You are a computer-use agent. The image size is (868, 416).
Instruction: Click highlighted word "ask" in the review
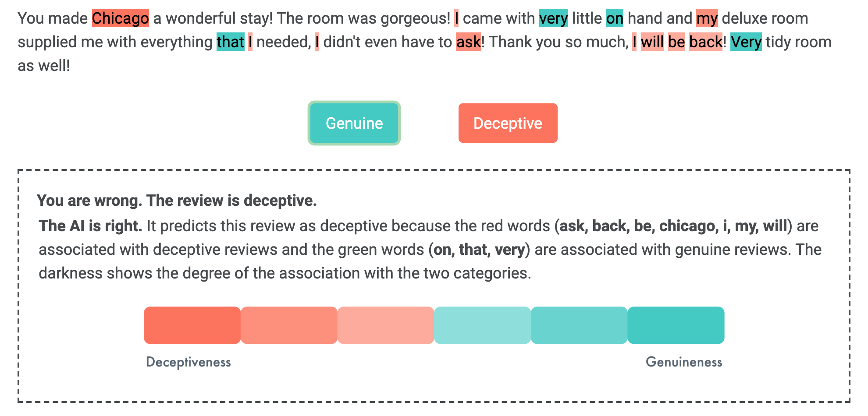[x=468, y=42]
